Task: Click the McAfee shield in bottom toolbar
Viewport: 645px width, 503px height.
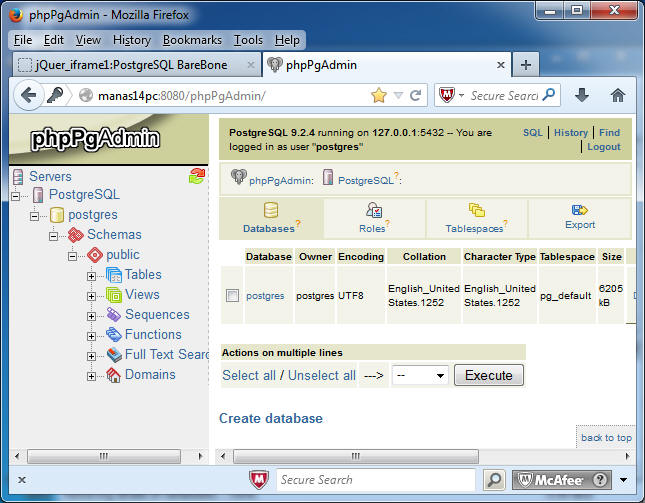Action: pos(259,480)
